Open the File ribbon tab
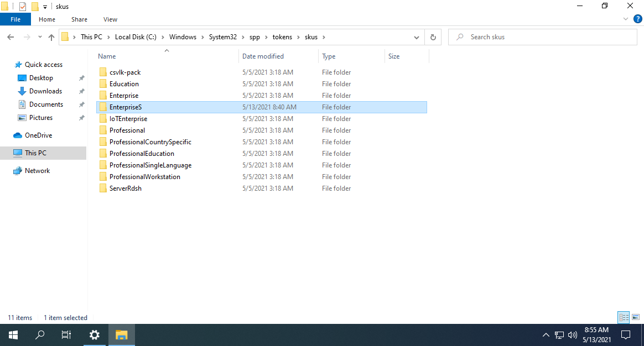 pyautogui.click(x=15, y=19)
